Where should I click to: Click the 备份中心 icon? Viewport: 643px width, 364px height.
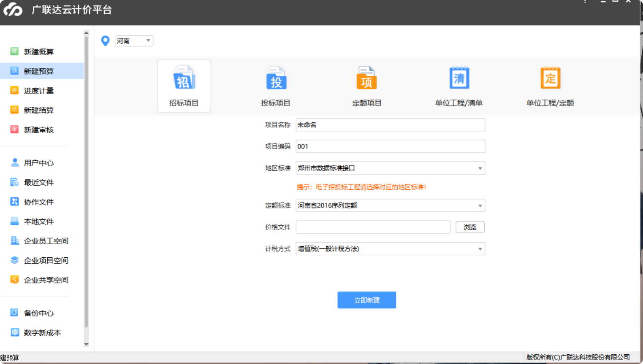point(14,313)
